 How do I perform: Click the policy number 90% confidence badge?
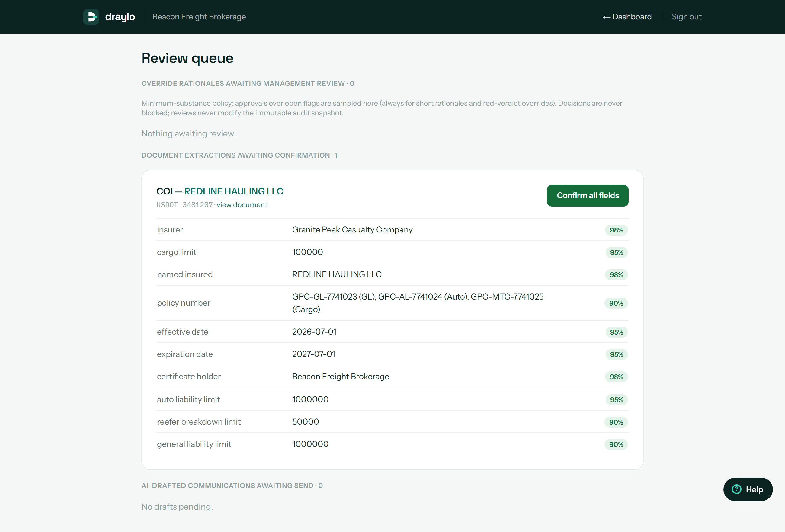[x=616, y=303]
